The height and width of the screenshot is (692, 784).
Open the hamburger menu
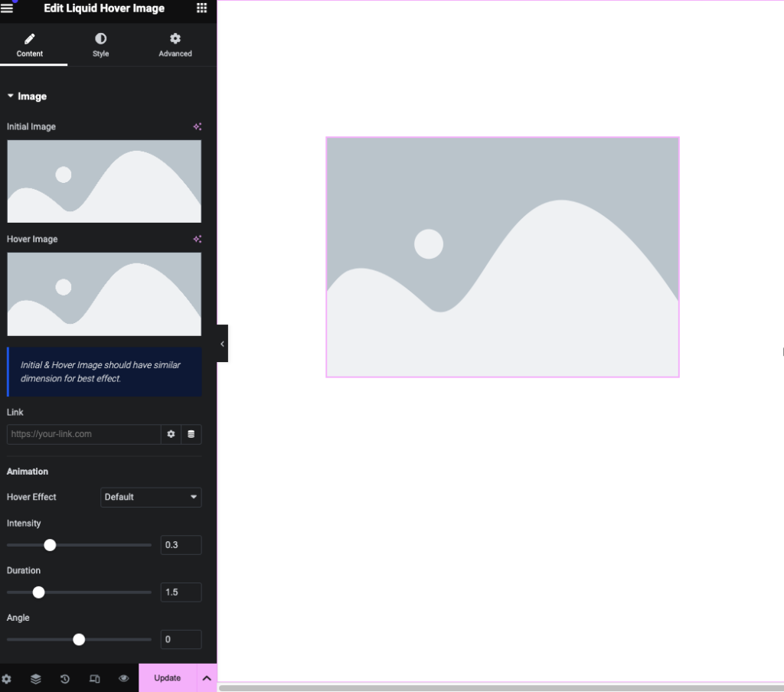(6, 8)
